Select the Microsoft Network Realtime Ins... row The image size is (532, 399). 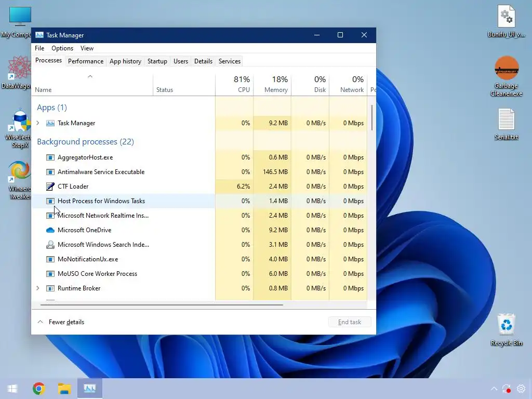pos(199,216)
